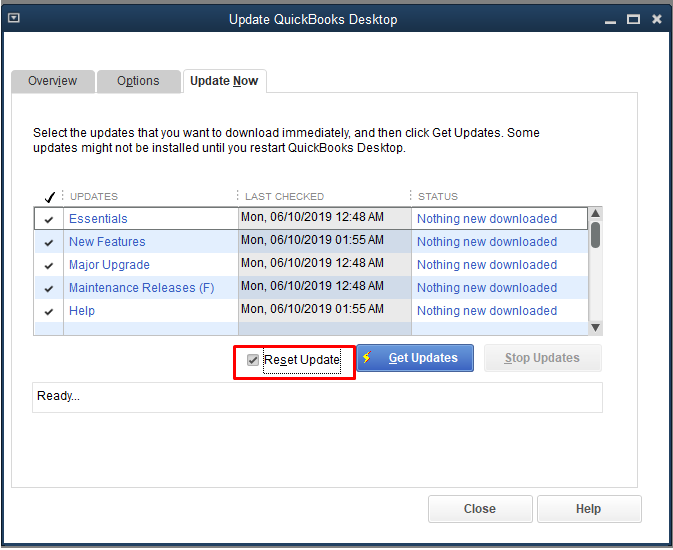Uncheck the Essentials update checkmark
The image size is (673, 550).
[x=49, y=219]
